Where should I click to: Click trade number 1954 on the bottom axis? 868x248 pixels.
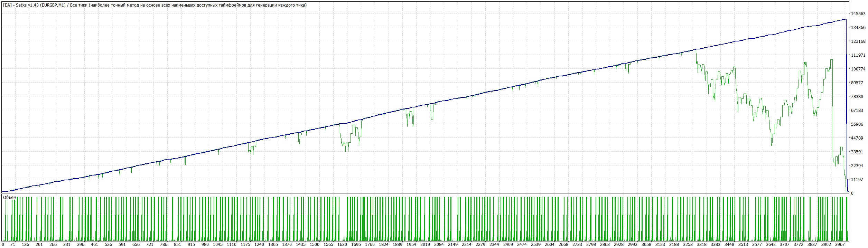click(411, 245)
